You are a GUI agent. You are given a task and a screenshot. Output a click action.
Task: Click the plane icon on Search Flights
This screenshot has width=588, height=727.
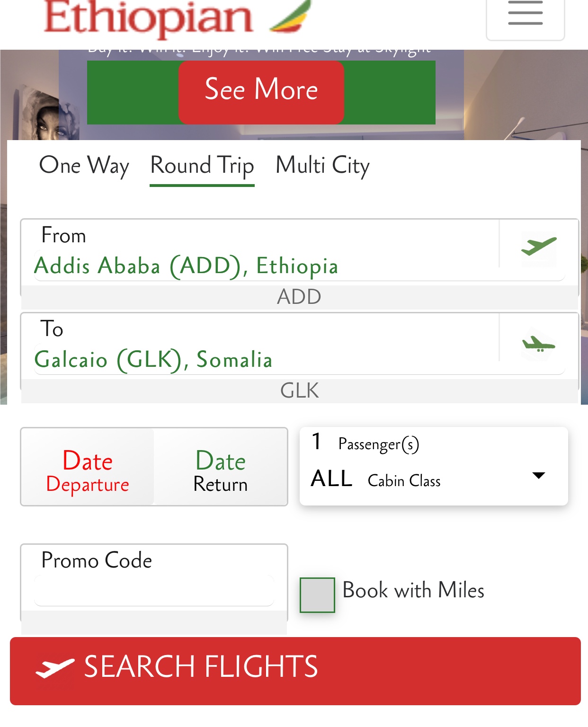coord(55,667)
